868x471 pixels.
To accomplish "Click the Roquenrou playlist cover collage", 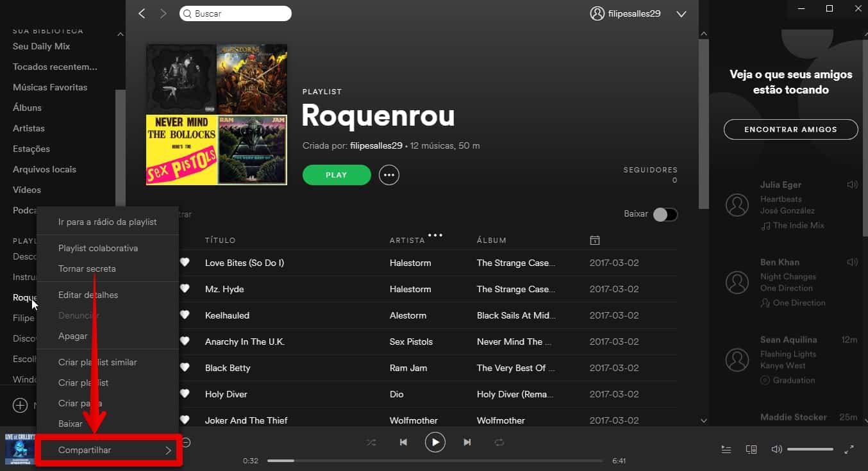I will (x=217, y=115).
